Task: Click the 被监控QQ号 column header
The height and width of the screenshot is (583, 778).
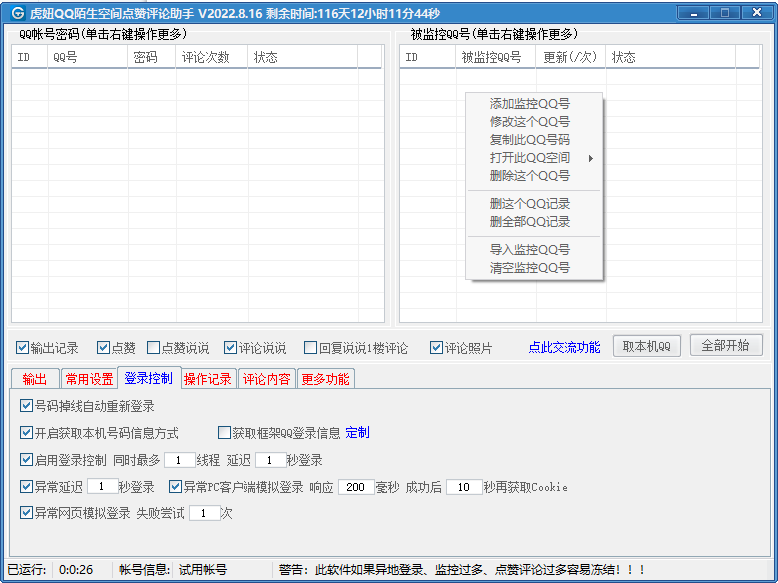Action: pos(496,57)
